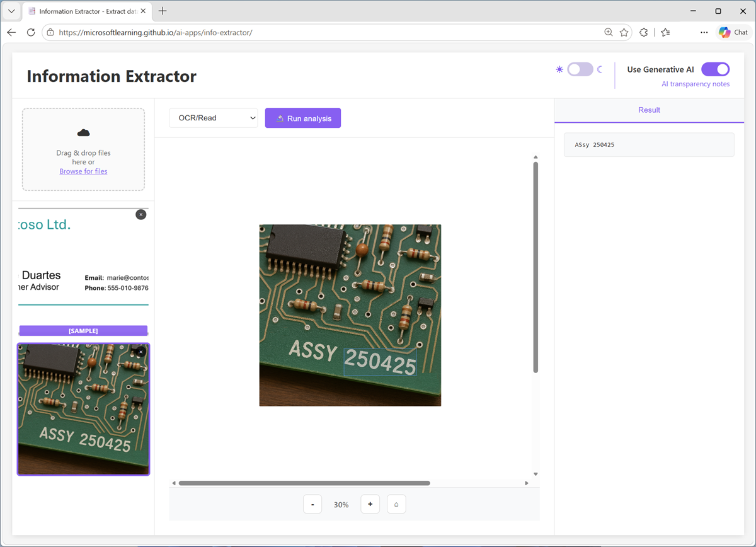Screen dimensions: 756x547
Task: Zoom in with the plus button
Action: [370, 504]
